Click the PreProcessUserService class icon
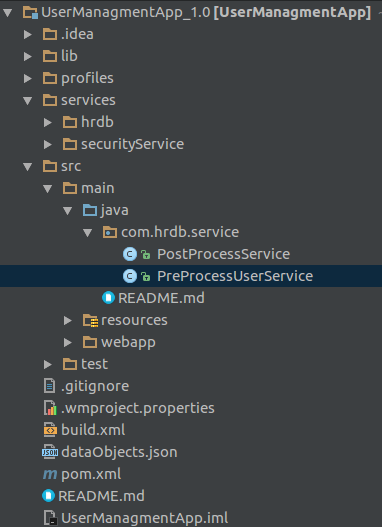 (x=130, y=276)
